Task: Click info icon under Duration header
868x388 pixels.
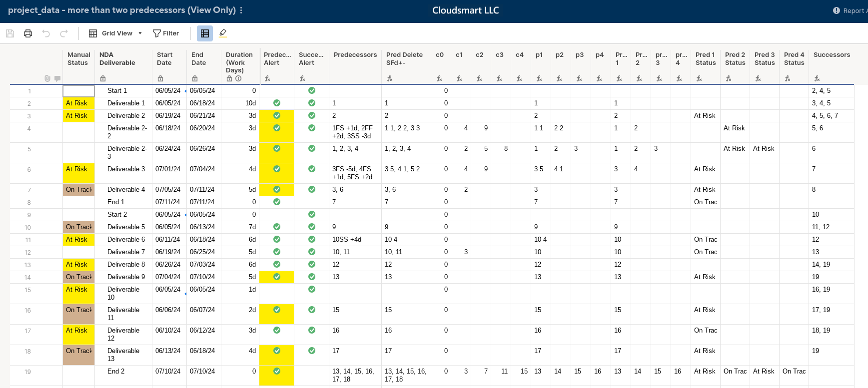Action: (x=238, y=78)
